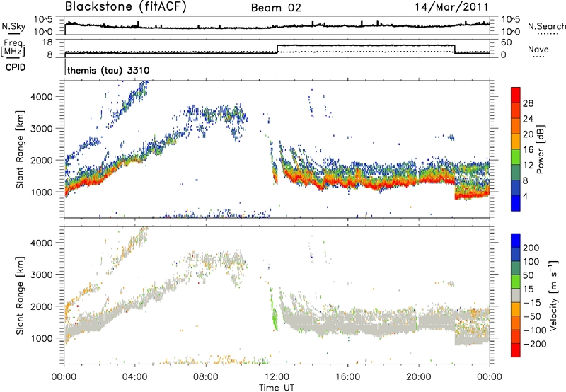Click the 'N.Search' legend label

coord(547,26)
